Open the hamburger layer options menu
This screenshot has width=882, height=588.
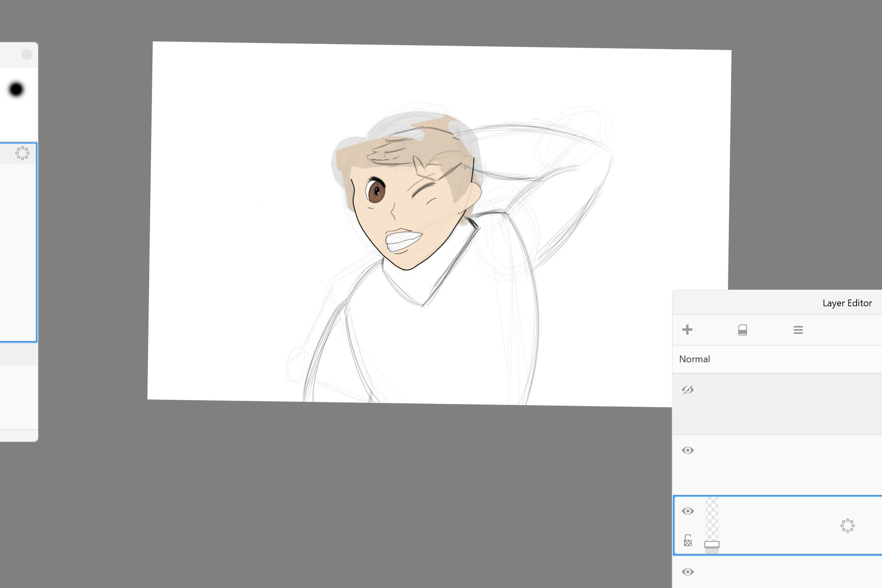(798, 330)
